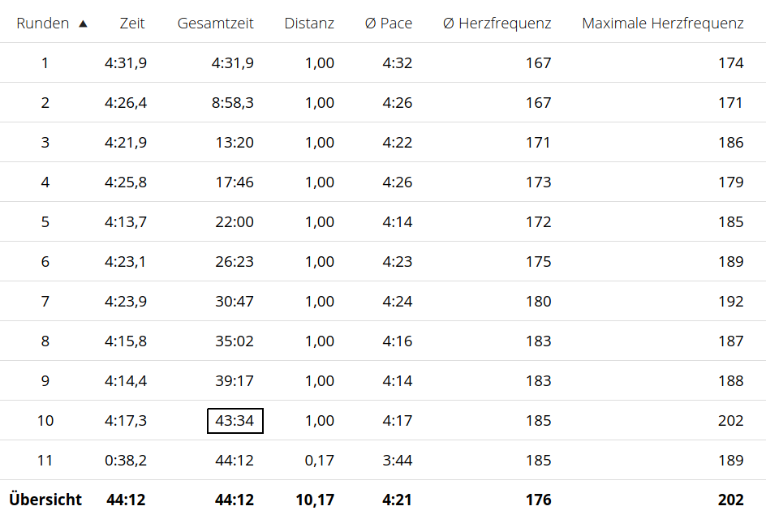Click the Übersicht summary row label

click(x=45, y=500)
